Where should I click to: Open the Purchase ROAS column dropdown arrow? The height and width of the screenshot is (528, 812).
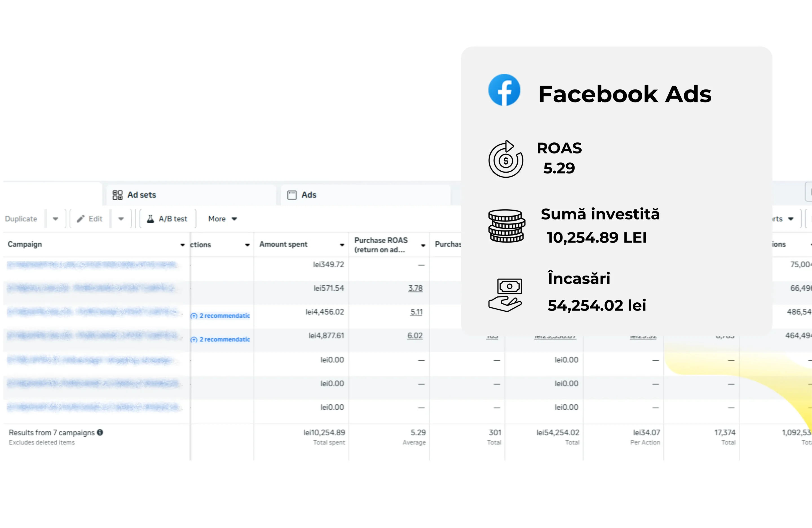click(x=423, y=245)
